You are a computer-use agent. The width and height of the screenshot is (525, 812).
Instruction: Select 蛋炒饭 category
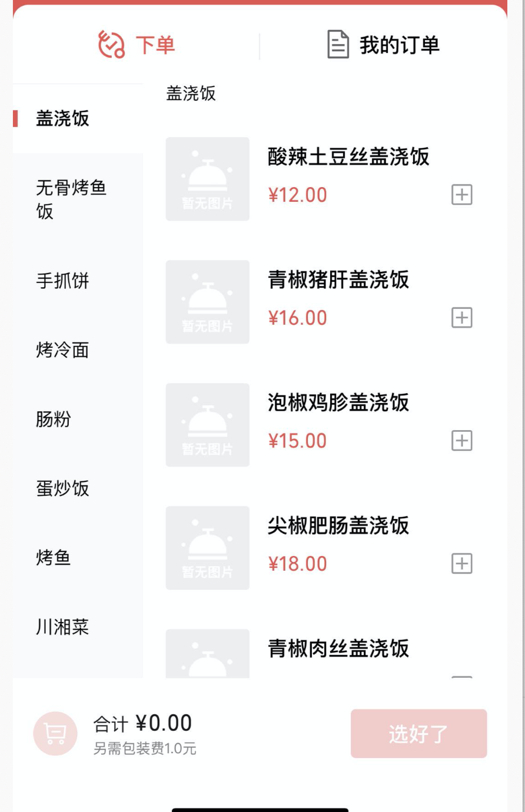62,488
